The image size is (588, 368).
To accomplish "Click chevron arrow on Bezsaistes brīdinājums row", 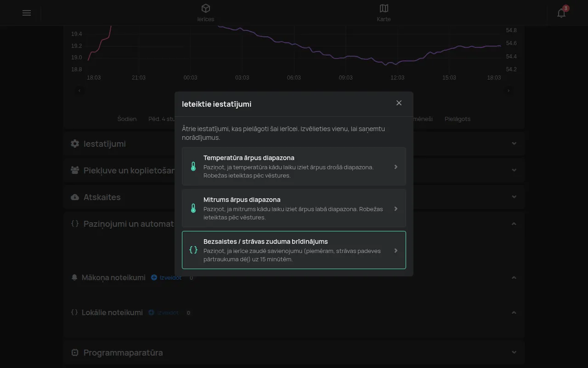I will [x=396, y=250].
